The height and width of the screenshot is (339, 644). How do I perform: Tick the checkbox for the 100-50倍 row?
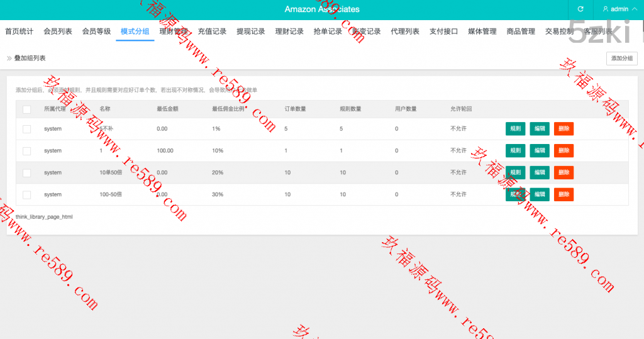[x=26, y=195]
